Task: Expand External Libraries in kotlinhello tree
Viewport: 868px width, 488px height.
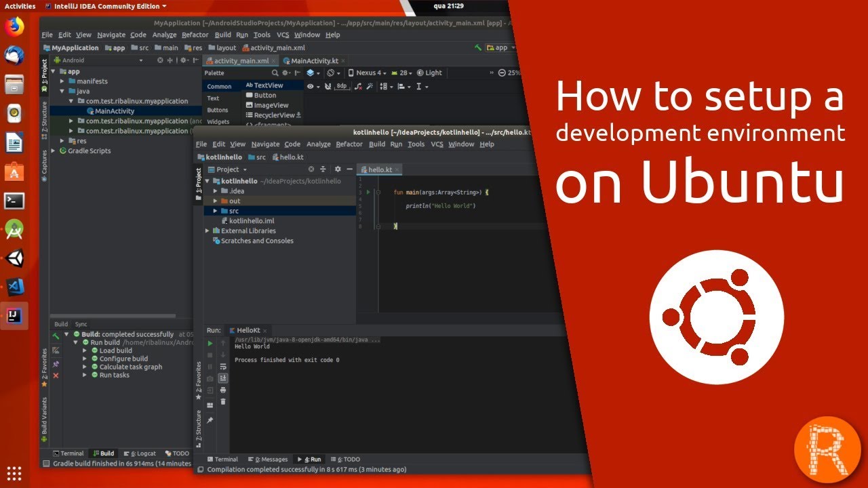Action: pyautogui.click(x=208, y=231)
